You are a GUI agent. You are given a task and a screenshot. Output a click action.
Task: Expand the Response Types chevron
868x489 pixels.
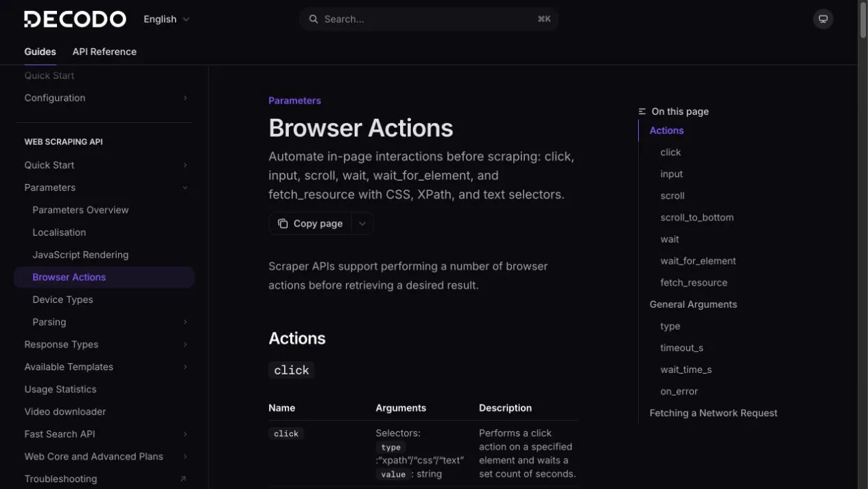(185, 345)
